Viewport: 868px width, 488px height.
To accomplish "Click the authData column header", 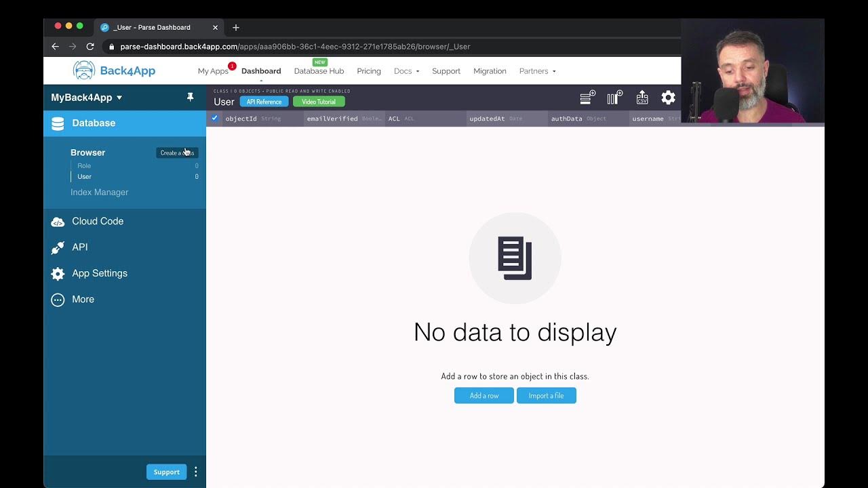I will pos(589,119).
